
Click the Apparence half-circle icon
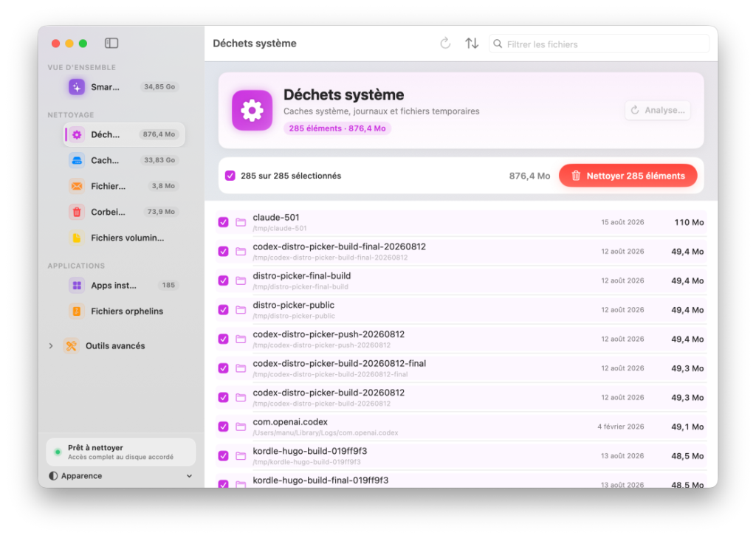(x=53, y=476)
